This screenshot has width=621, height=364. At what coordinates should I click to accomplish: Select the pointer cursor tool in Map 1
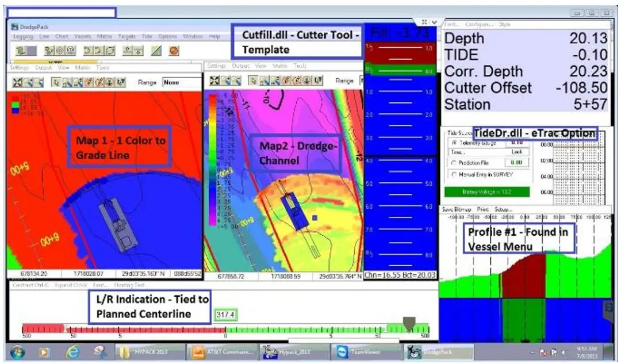pyautogui.click(x=56, y=82)
